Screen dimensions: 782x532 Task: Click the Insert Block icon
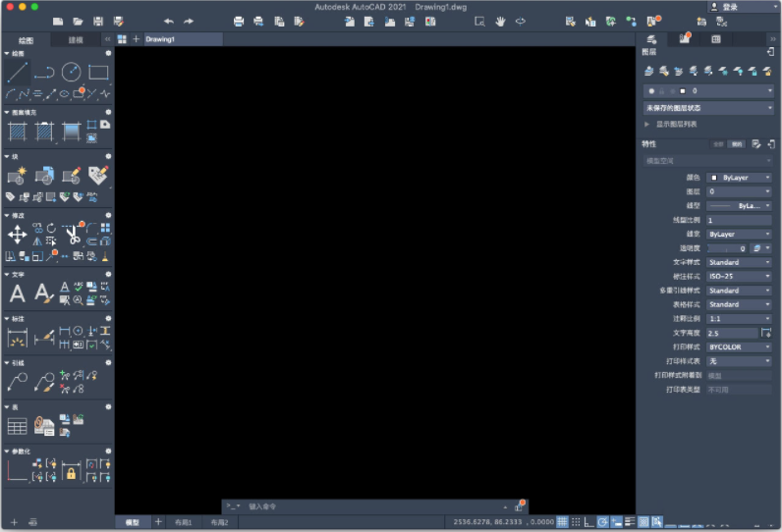coord(44,176)
